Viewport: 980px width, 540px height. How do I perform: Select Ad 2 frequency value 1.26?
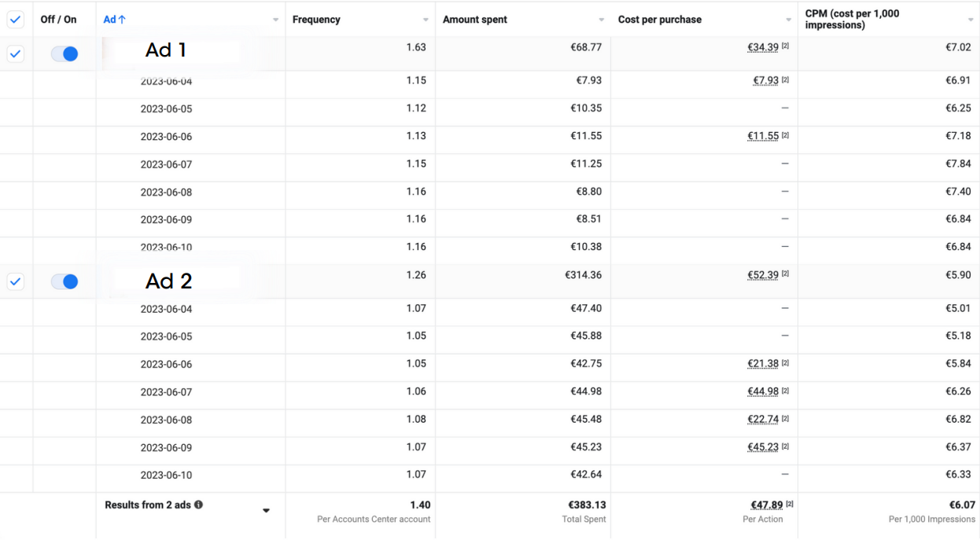coord(416,275)
